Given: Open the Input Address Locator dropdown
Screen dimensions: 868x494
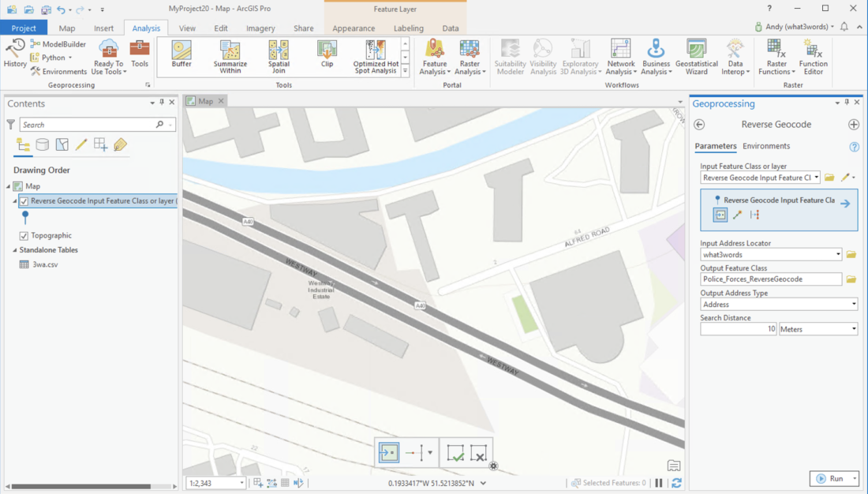Looking at the screenshot, I should [837, 255].
